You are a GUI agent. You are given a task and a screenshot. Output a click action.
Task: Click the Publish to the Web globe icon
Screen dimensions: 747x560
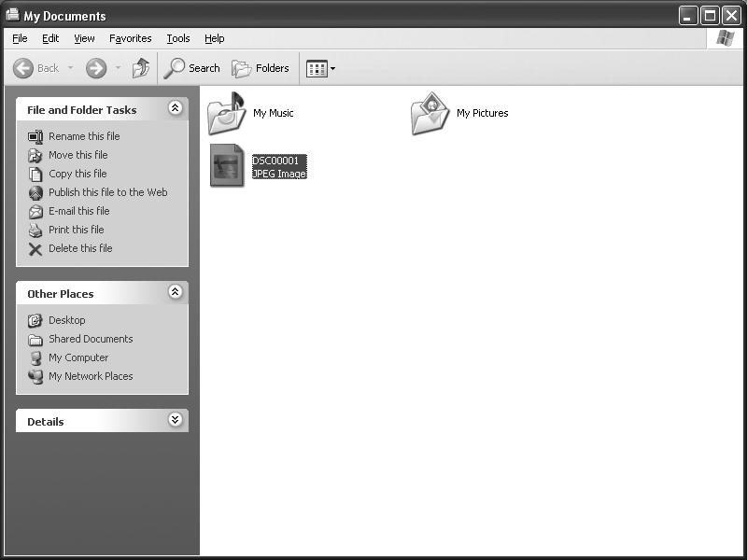[x=35, y=193]
